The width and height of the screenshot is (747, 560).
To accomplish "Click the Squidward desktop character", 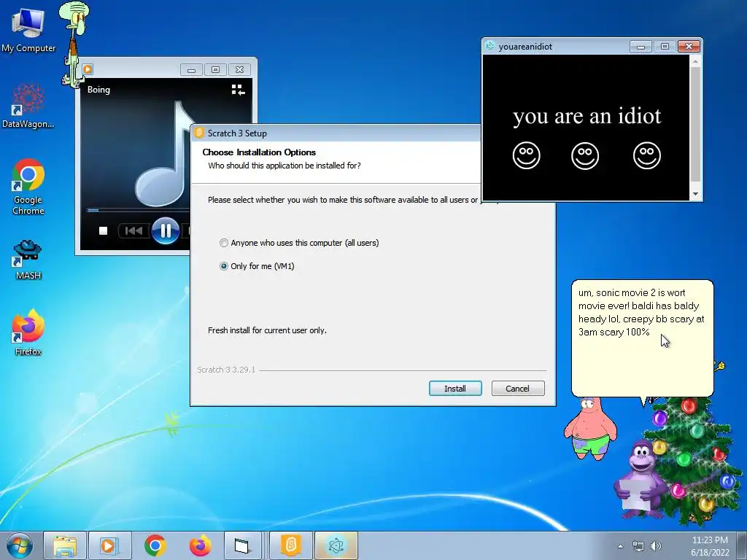I will coord(74,44).
